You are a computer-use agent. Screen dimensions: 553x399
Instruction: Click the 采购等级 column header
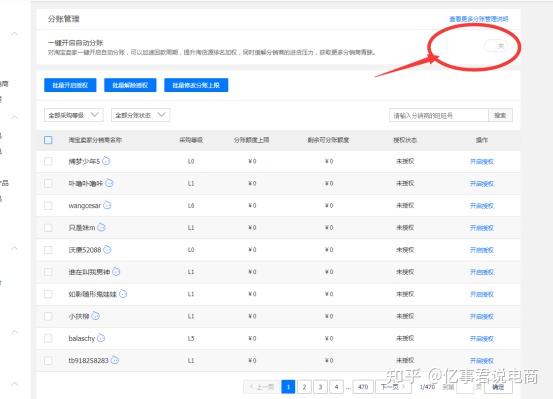(191, 140)
